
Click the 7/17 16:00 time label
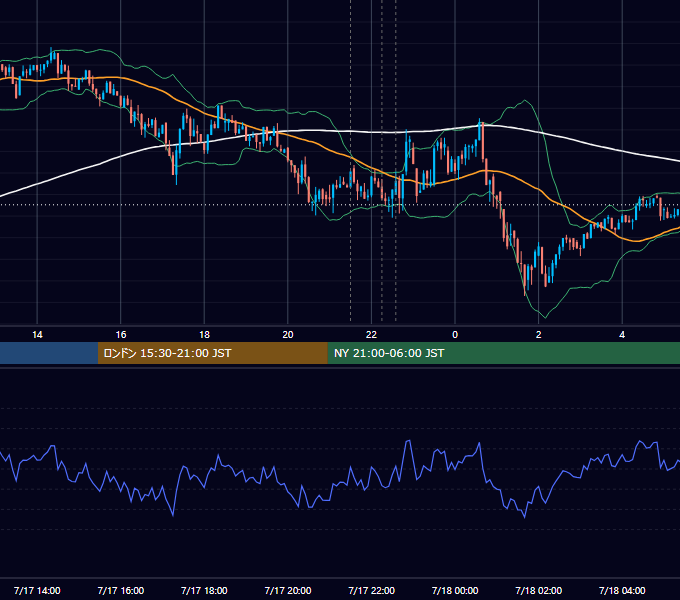click(121, 590)
